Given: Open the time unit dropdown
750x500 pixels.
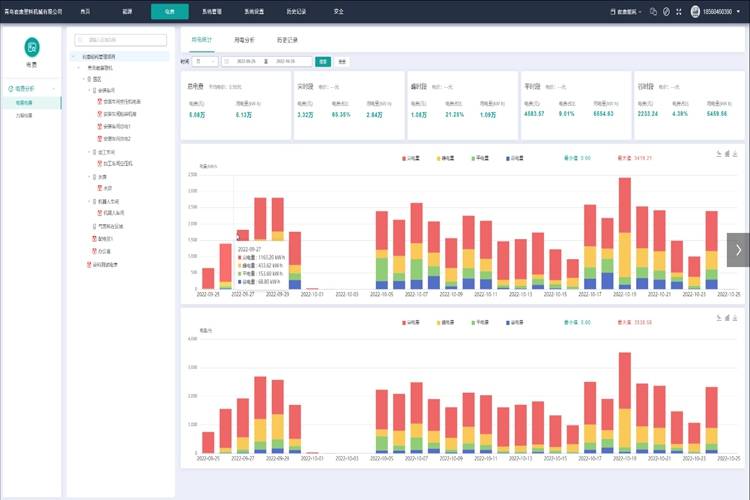Looking at the screenshot, I should click(204, 61).
